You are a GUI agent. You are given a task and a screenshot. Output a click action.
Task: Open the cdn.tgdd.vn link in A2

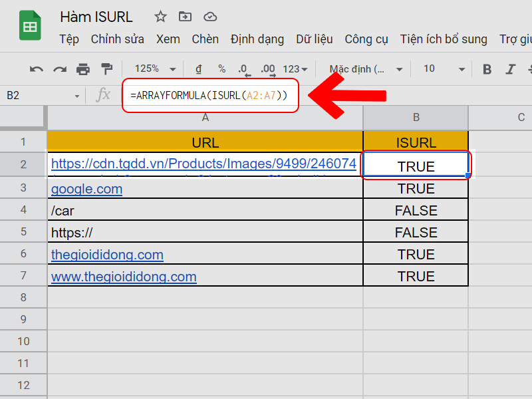[x=203, y=164]
